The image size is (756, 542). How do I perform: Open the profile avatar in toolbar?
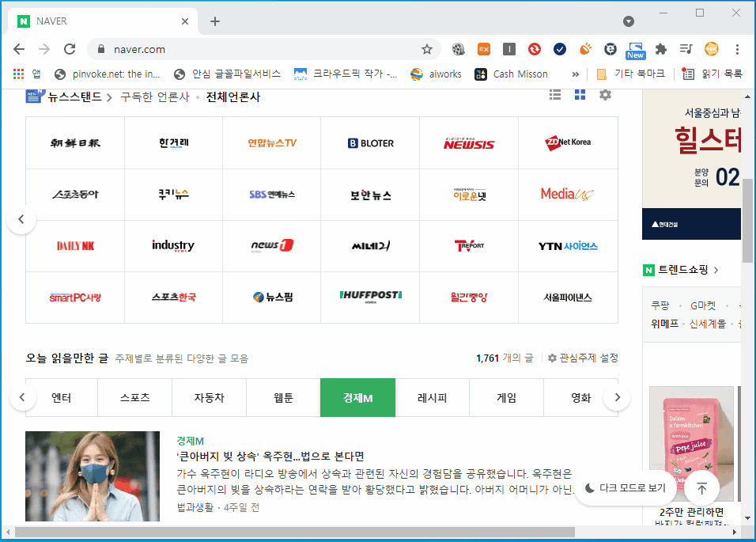(711, 49)
